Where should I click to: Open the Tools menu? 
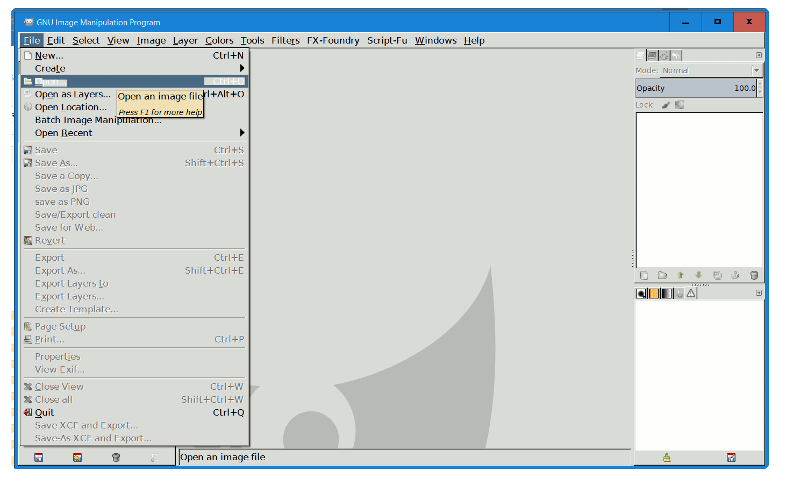pos(252,40)
